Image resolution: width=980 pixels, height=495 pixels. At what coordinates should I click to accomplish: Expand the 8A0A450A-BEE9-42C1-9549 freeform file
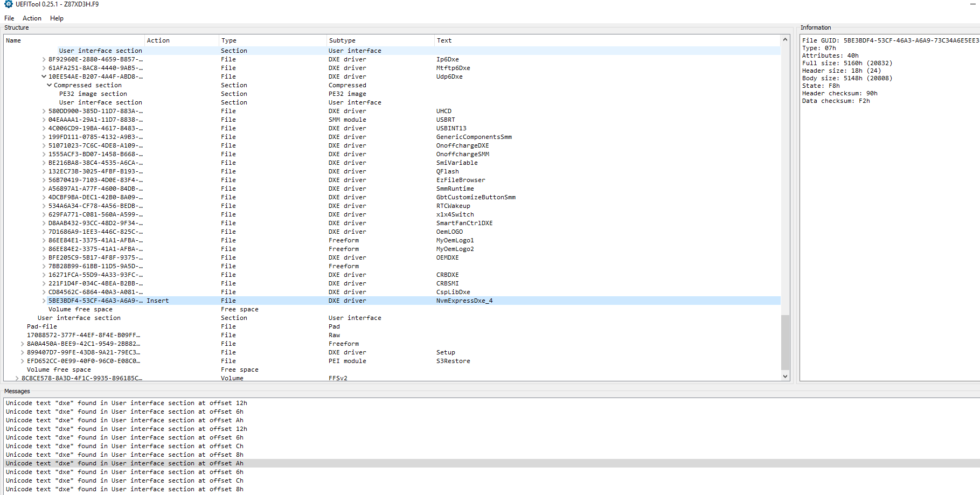point(22,344)
